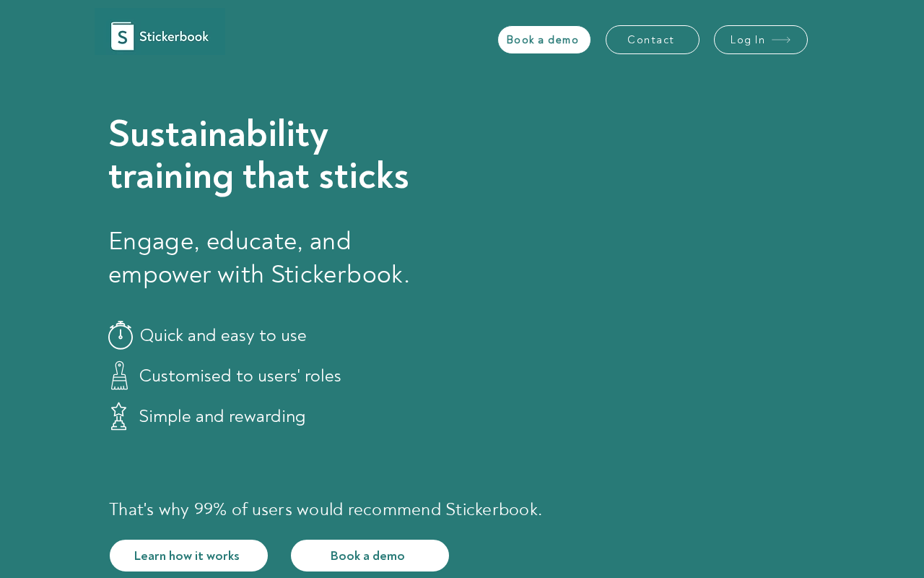This screenshot has height=578, width=924.
Task: Click the 'Customised to users' roles' text
Action: pos(240,376)
